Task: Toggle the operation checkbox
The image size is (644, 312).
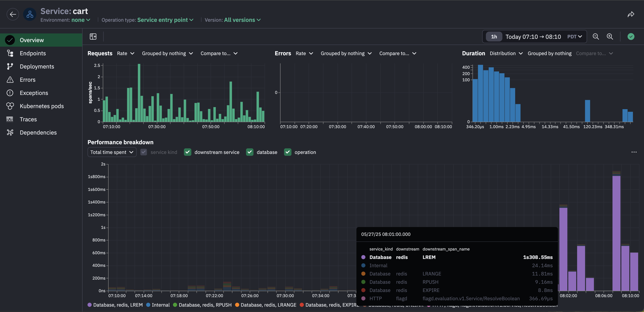Action: (288, 152)
